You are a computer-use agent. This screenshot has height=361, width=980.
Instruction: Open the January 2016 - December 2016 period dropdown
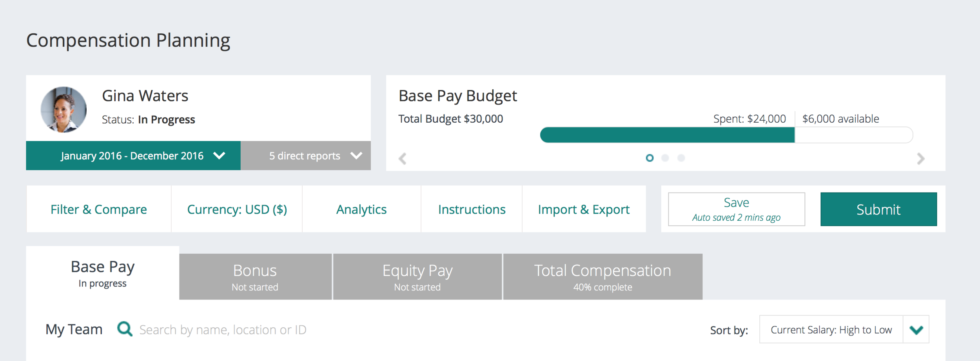click(132, 156)
